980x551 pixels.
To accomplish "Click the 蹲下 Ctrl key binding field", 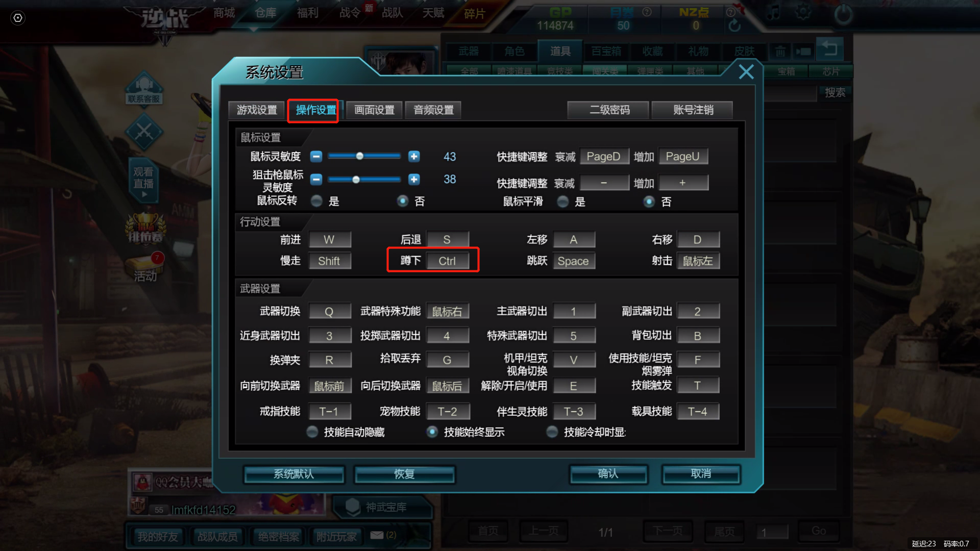I will tap(448, 261).
